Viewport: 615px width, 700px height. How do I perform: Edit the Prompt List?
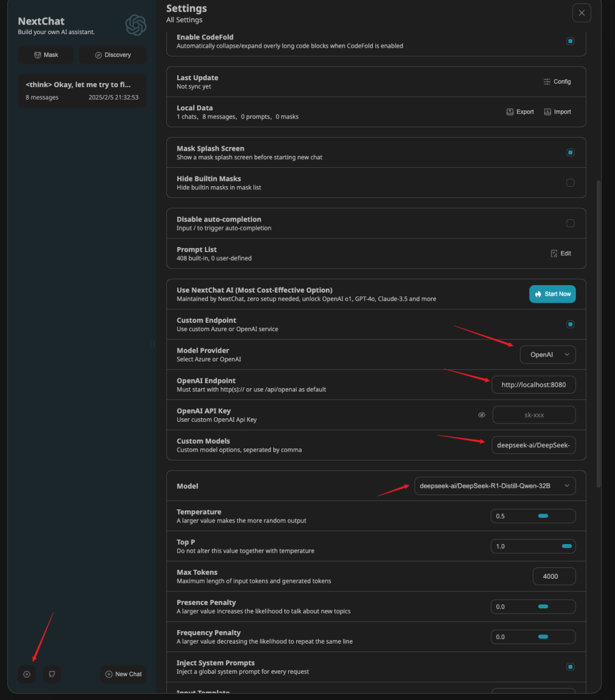point(561,253)
